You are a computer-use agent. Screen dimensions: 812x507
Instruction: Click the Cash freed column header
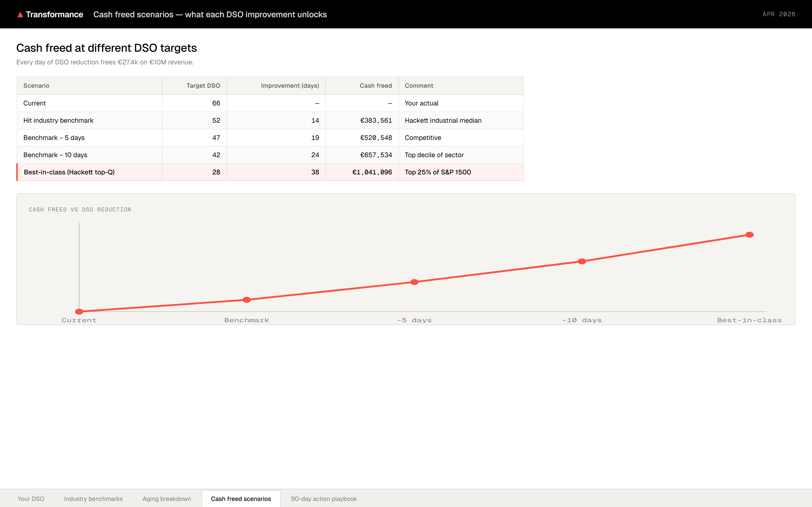tap(376, 85)
